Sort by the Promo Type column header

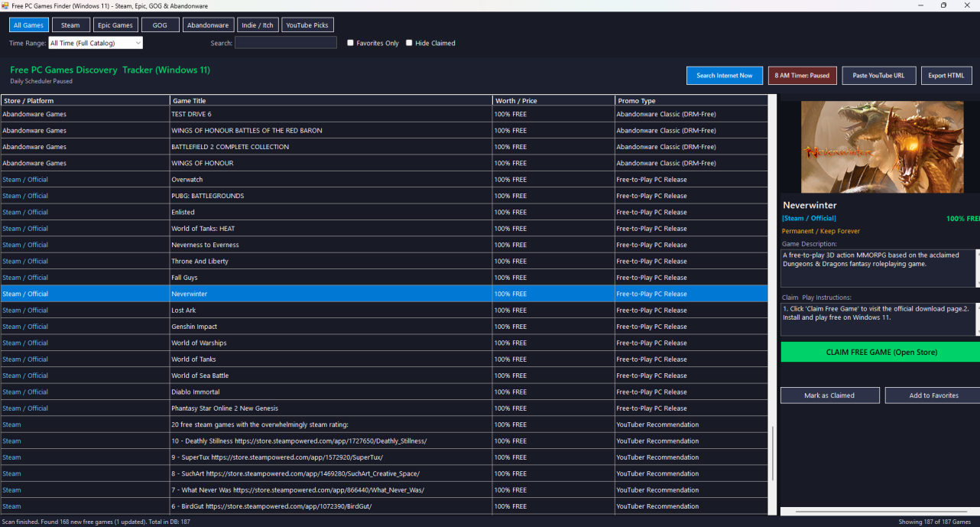[691, 101]
